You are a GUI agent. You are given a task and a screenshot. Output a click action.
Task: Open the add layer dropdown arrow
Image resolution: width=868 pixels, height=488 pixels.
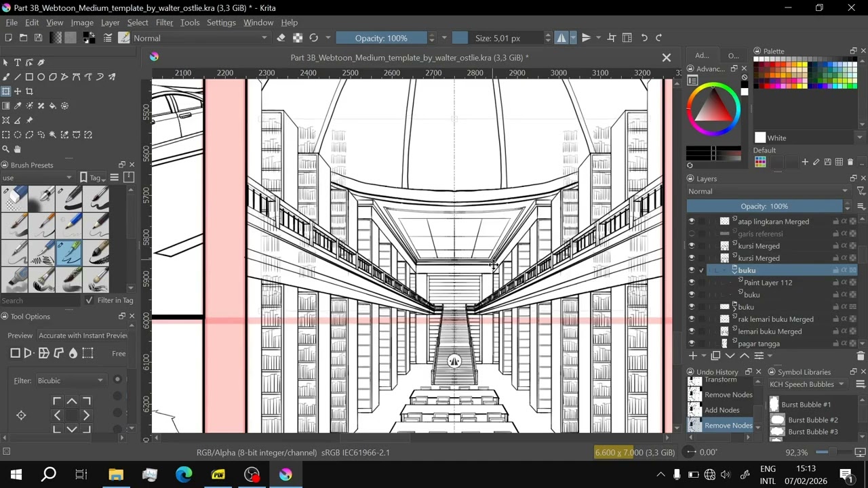click(703, 356)
